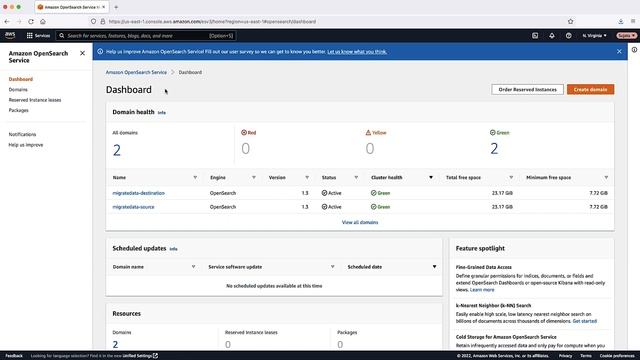Sort by Cluster health column arrow
This screenshot has height=360, width=640.
pyautogui.click(x=431, y=178)
